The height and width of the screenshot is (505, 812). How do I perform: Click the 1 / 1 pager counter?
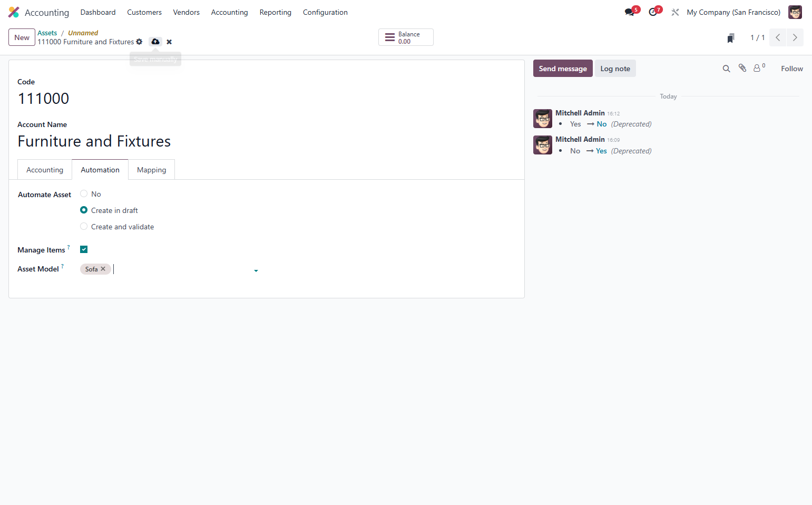757,37
